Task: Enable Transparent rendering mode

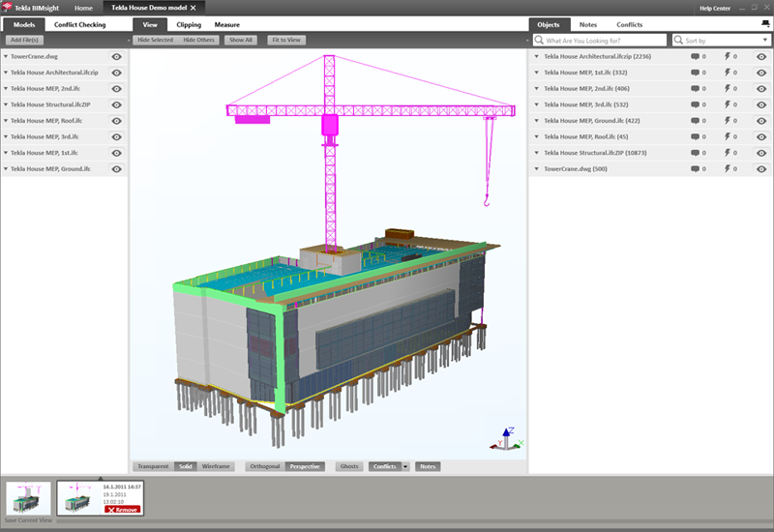Action: pyautogui.click(x=153, y=466)
